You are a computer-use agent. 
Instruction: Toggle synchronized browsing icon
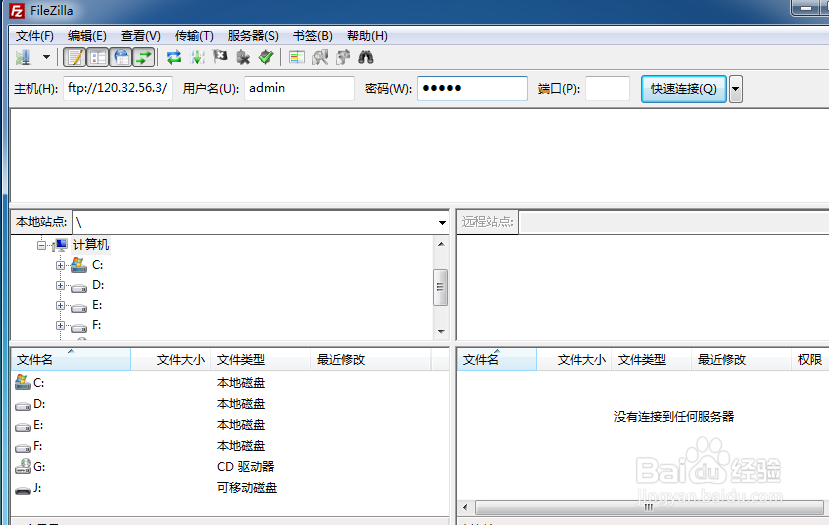tap(343, 57)
